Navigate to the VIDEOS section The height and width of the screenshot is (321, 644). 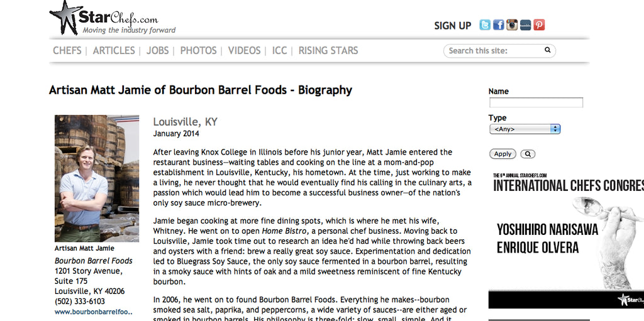coord(244,50)
